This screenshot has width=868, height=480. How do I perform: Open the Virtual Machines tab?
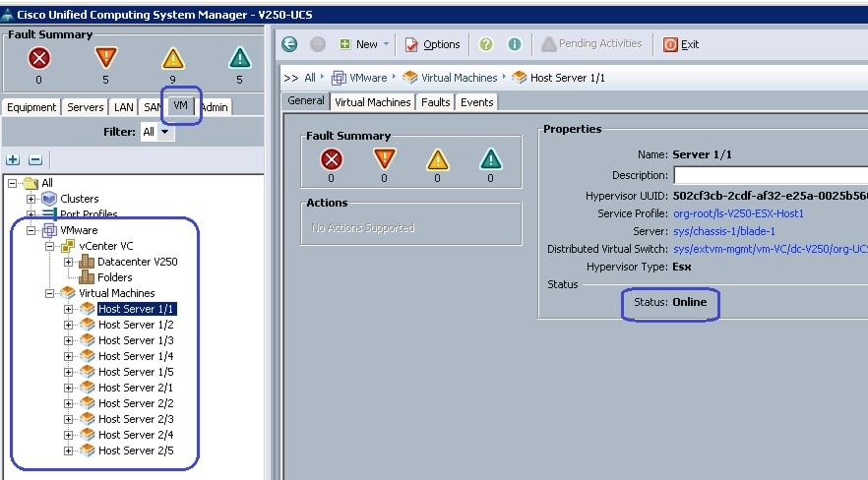tap(373, 102)
